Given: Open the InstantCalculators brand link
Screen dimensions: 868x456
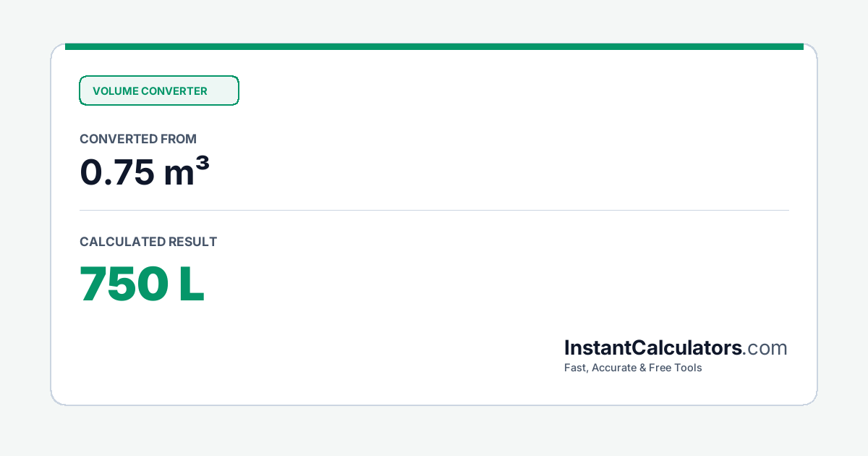Looking at the screenshot, I should coord(653,348).
